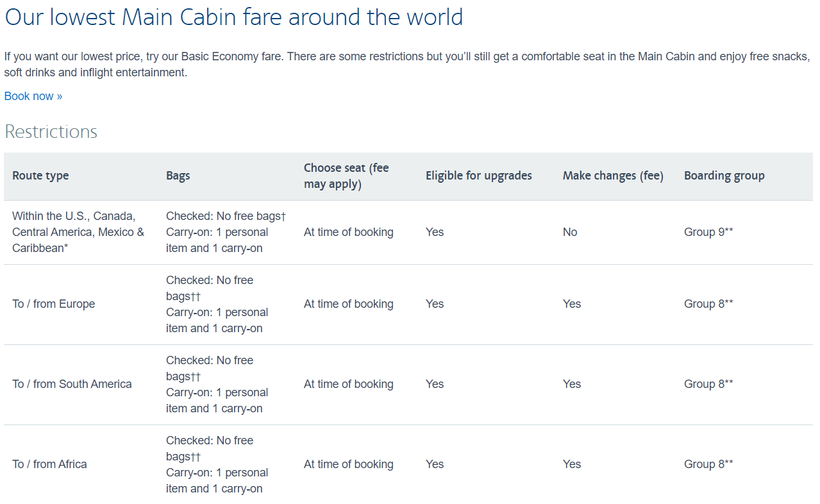
Task: Click "Group 8**" in the Africa row
Action: [x=708, y=464]
